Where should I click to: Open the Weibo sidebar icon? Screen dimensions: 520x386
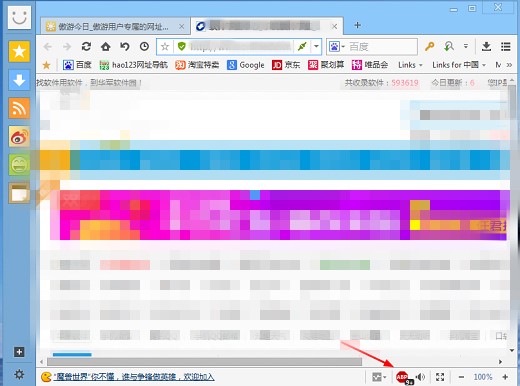pyautogui.click(x=19, y=137)
